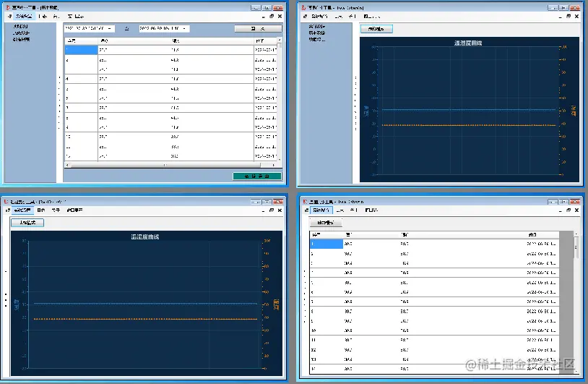588x384 pixels.
Task: Open the second menu in the top-left window's menu bar
Action: click(x=43, y=17)
